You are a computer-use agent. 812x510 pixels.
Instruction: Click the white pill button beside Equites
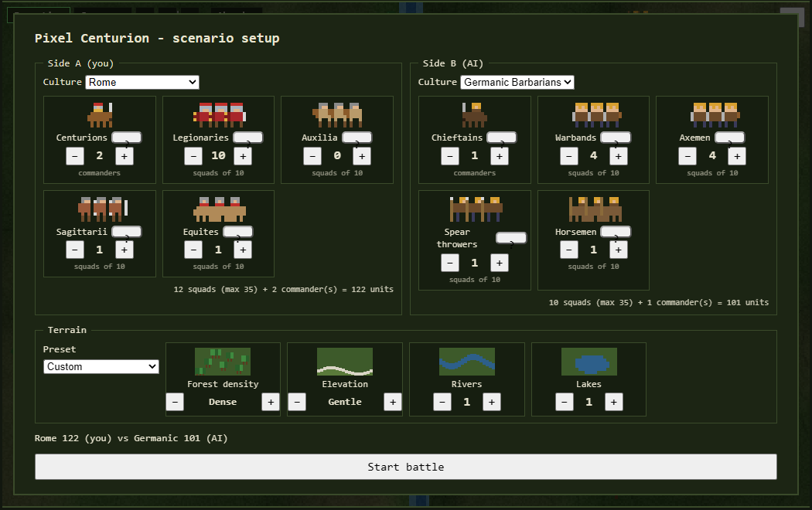tap(238, 232)
